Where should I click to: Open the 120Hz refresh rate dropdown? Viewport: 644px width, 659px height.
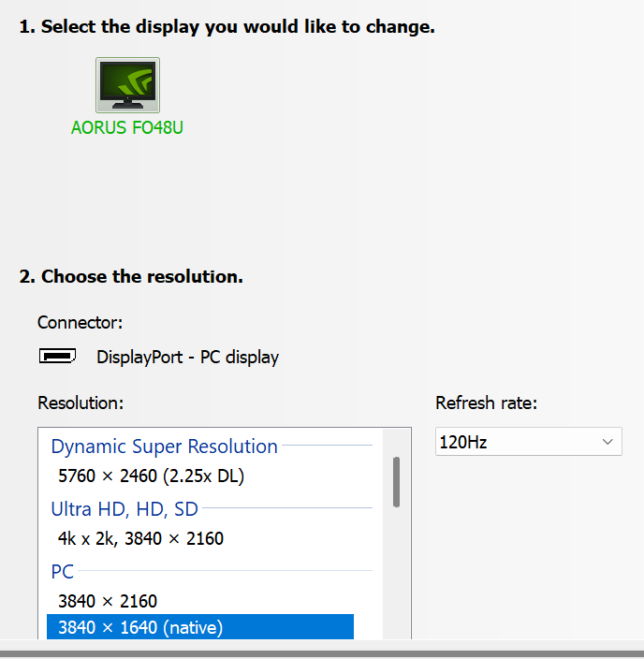[529, 442]
